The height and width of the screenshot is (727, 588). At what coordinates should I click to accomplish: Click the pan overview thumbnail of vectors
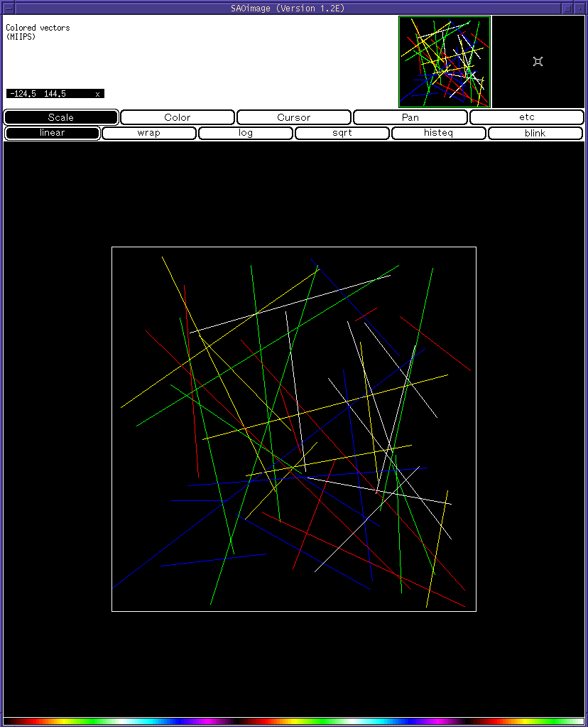444,62
